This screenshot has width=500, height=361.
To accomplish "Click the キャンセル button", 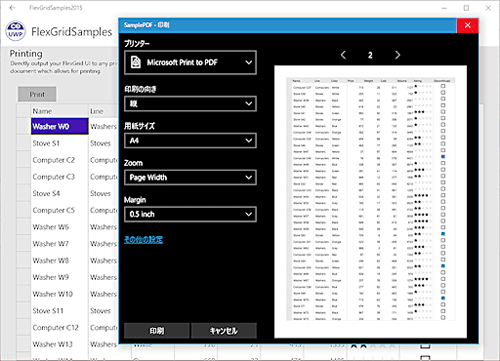I will point(224,331).
